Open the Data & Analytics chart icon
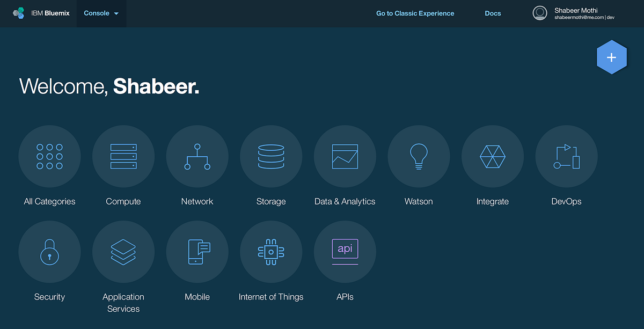This screenshot has width=644, height=329. pos(345,156)
